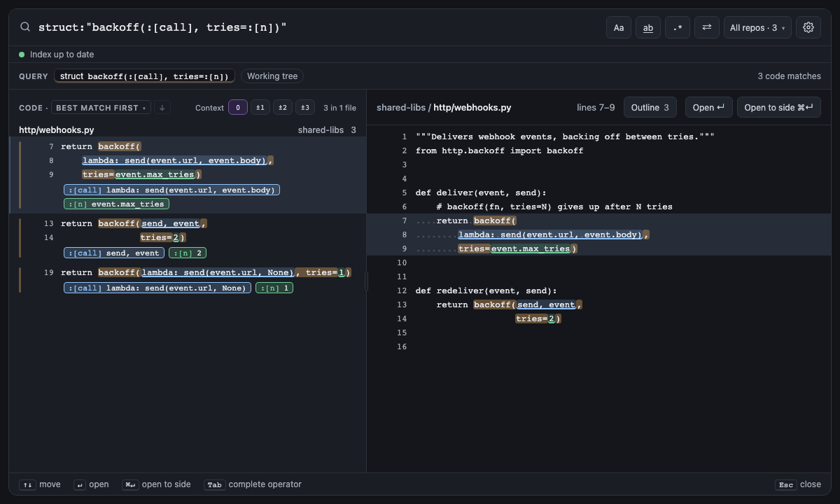Click the 3 code matches label
The width and height of the screenshot is (840, 504).
pos(789,76)
